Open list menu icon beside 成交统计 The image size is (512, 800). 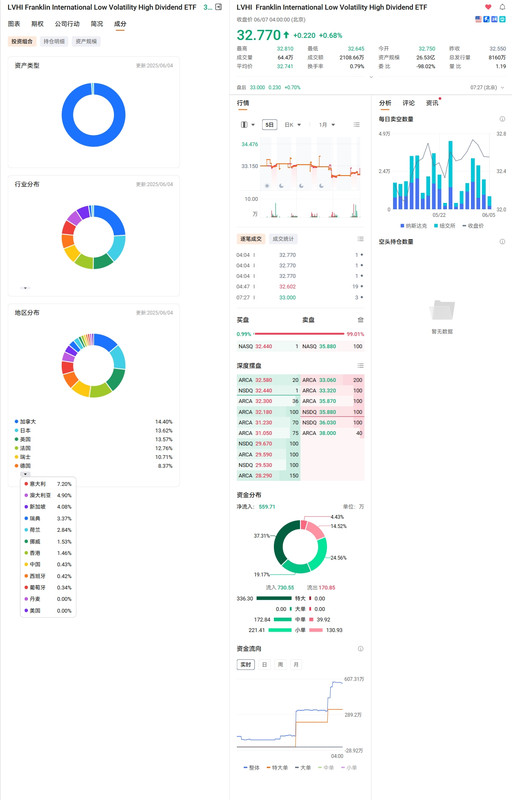click(x=360, y=239)
